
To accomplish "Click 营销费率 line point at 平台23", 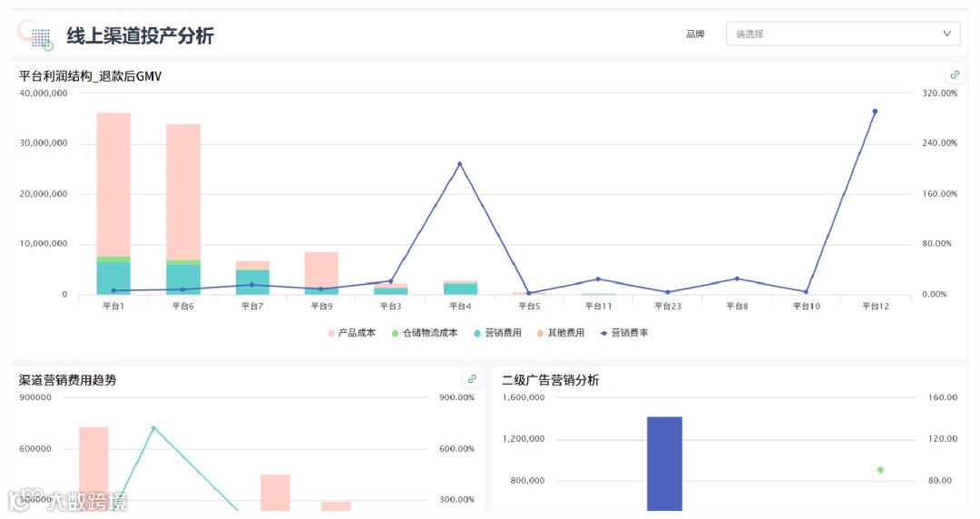I will (668, 292).
